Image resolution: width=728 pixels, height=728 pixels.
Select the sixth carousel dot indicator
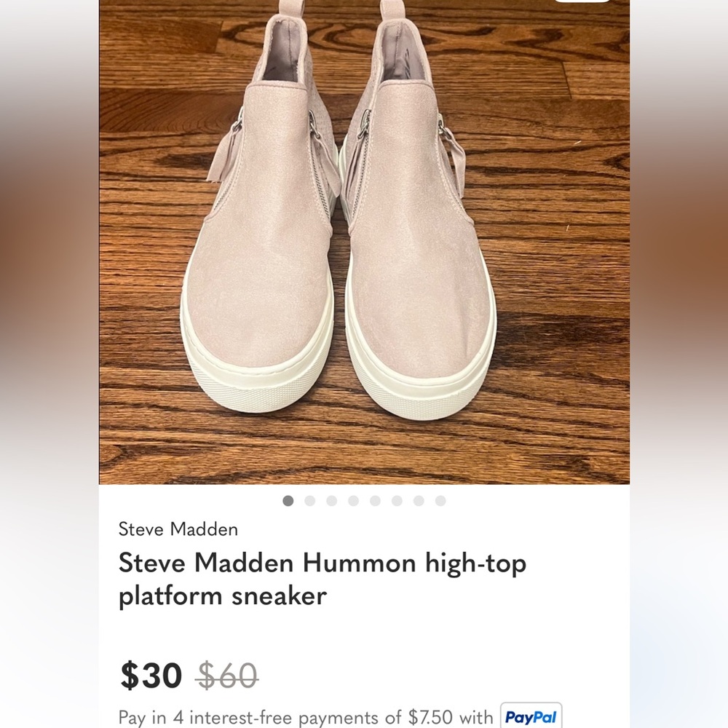[x=396, y=501]
